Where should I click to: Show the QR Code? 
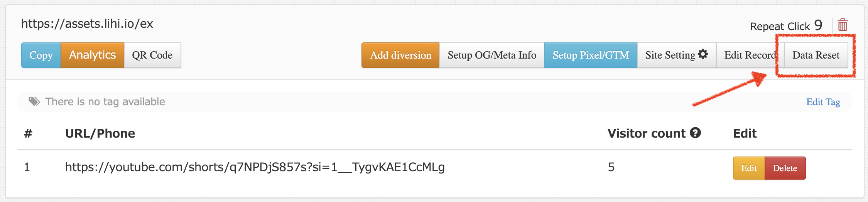(x=152, y=55)
